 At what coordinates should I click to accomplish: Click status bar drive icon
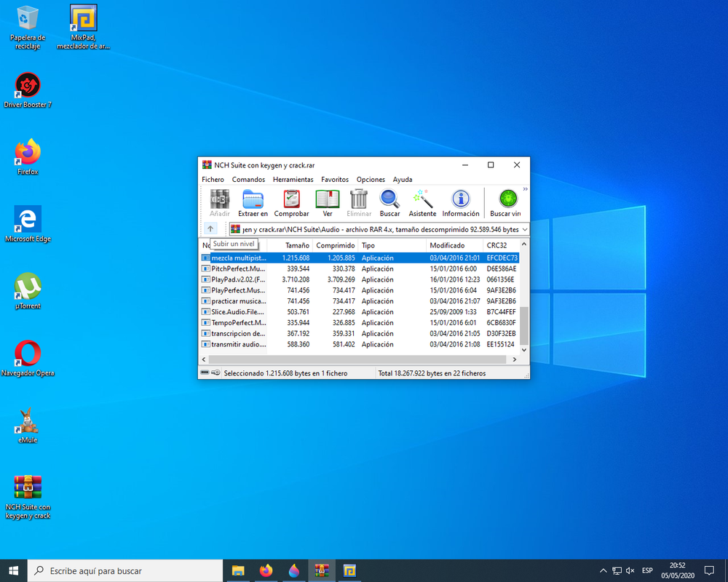pos(205,372)
